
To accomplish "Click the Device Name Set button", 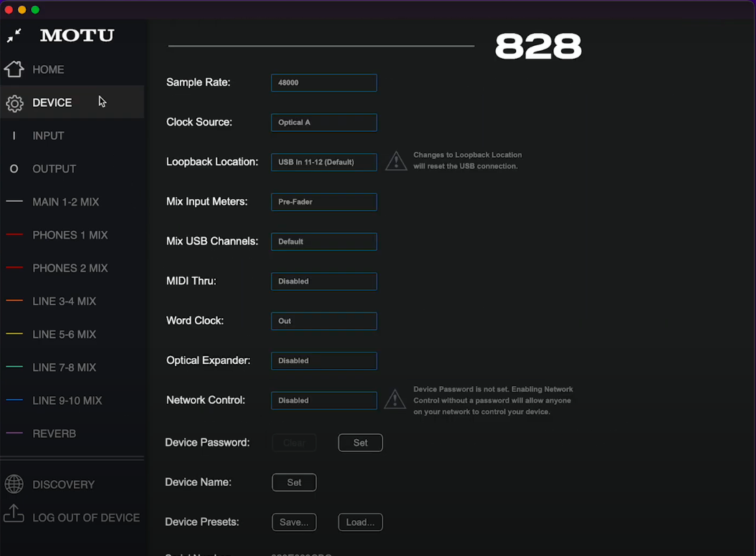I will click(x=294, y=482).
